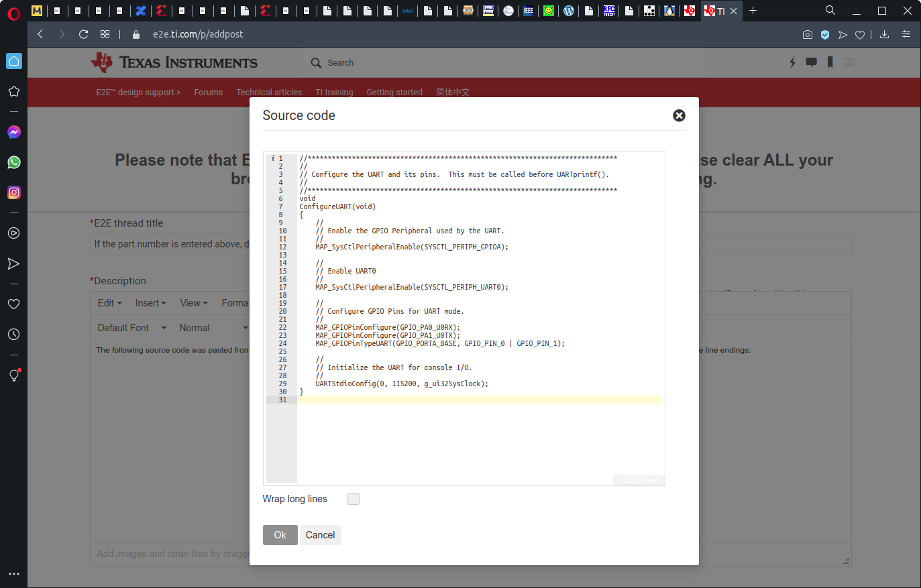Open Messenger in the Opera sidebar
Image resolution: width=921 pixels, height=588 pixels.
click(13, 132)
